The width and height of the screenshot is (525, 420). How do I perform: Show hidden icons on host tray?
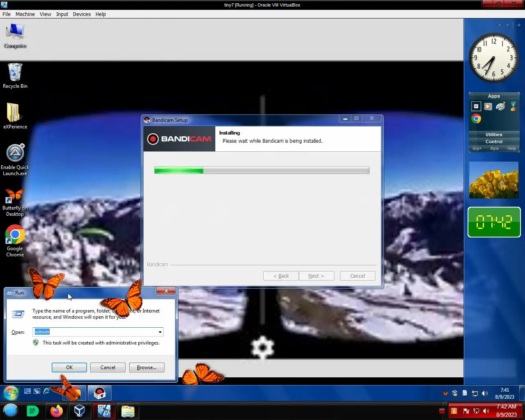coord(442,411)
